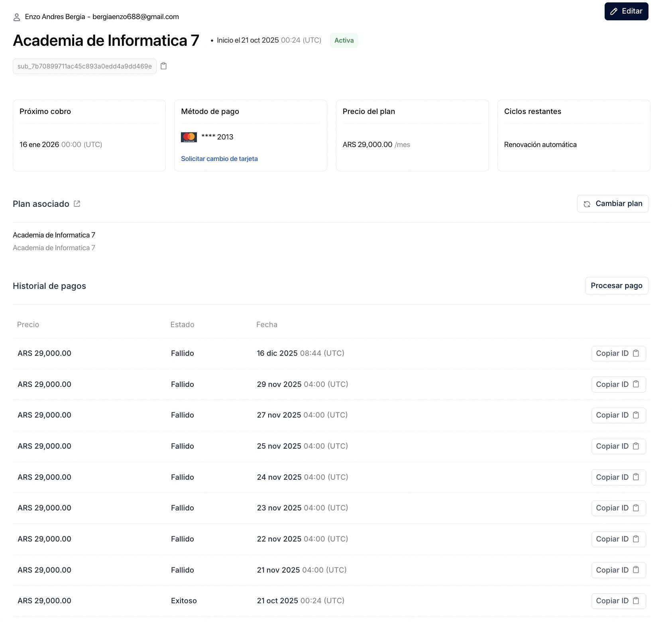Viewport: 672px width, 624px height.
Task: Click Solicitar cambio de tarjeta link
Action: click(x=219, y=159)
